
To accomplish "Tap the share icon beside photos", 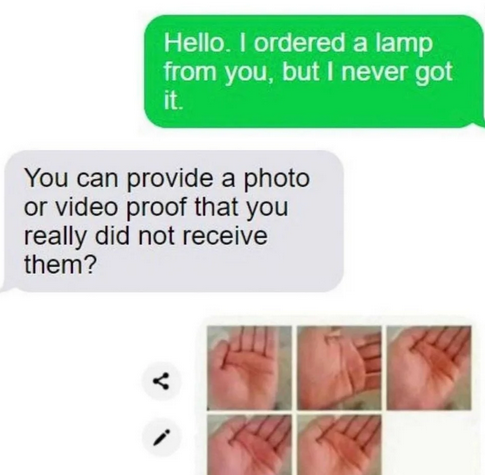I will point(161,381).
